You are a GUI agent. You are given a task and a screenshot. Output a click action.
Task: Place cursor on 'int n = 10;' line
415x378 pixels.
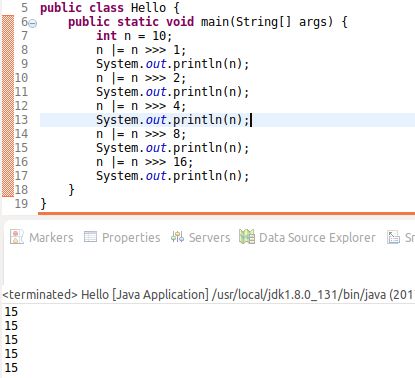coord(134,36)
